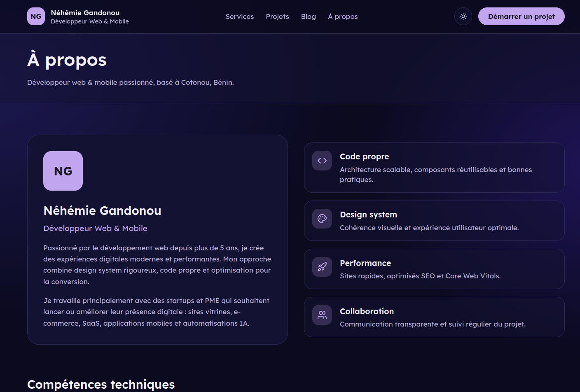Click the people icon beside Collaboration

(x=322, y=315)
